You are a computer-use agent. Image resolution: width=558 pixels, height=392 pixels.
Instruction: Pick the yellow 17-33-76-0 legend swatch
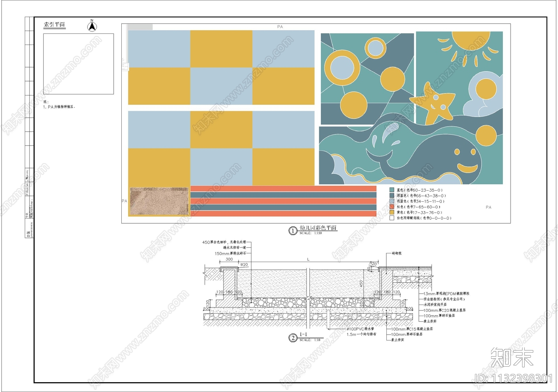click(392, 212)
